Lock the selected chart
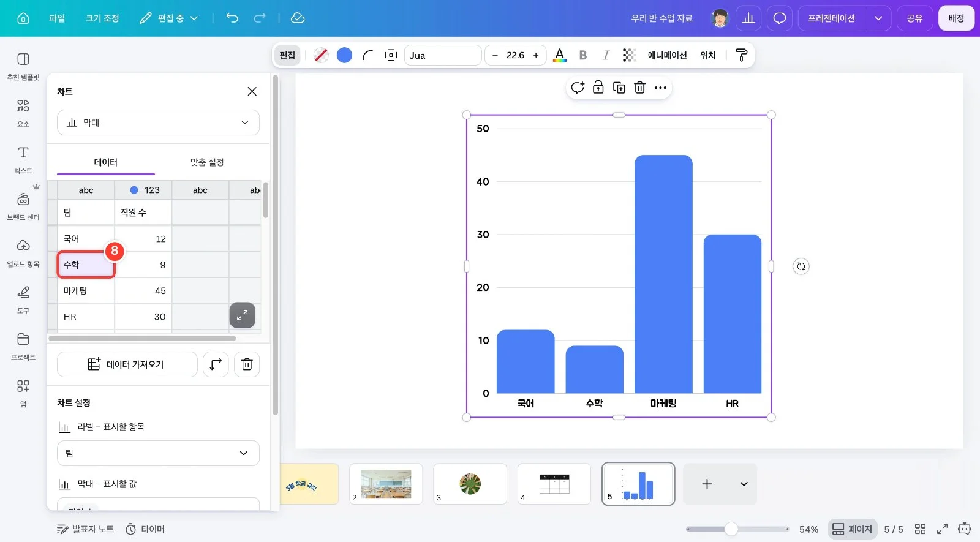980x542 pixels. click(x=598, y=88)
